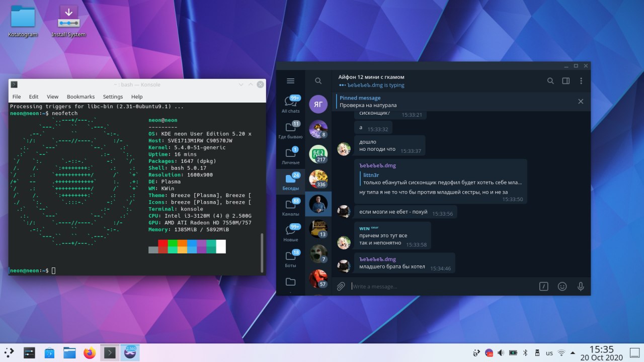Viewport: 644px width, 362px height.
Task: Open the Wi-Fi networks tray icon
Action: [561, 353]
